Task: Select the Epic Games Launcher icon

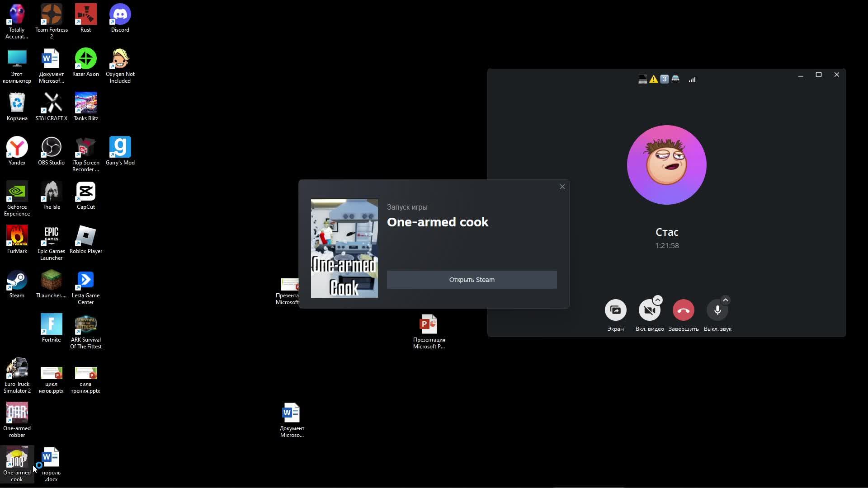Action: coord(51,237)
